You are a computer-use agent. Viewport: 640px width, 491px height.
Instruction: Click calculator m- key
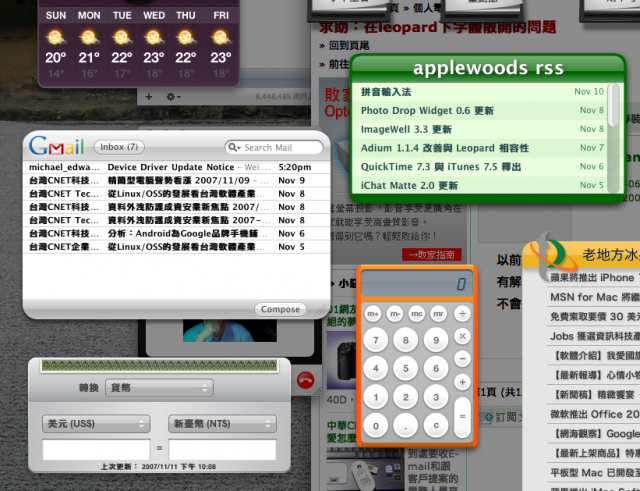click(x=395, y=313)
